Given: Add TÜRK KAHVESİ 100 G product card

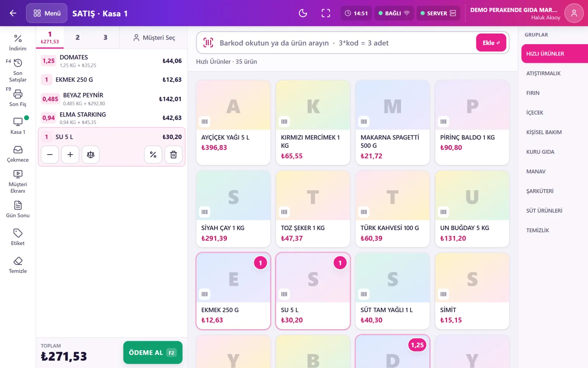Looking at the screenshot, I should pos(392,209).
